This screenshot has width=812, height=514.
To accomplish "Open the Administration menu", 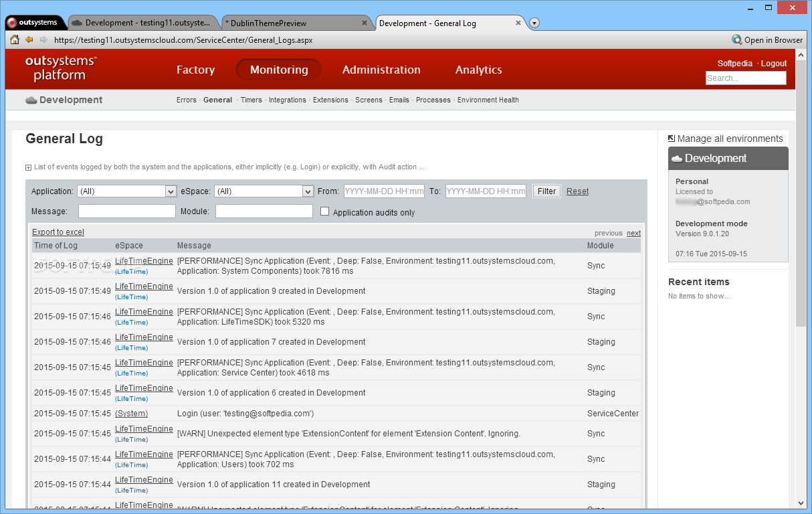I will click(x=381, y=70).
